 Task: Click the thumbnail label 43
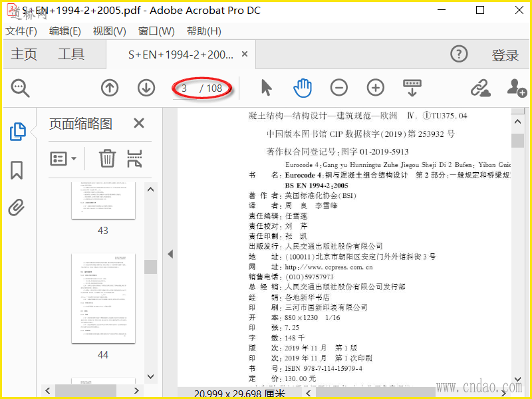tap(103, 231)
